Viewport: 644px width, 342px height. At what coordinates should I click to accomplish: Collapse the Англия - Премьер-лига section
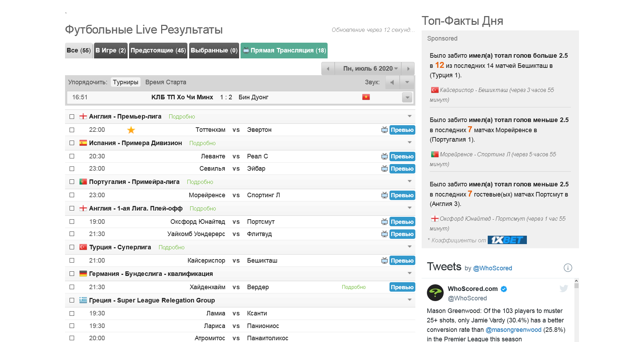pos(409,116)
